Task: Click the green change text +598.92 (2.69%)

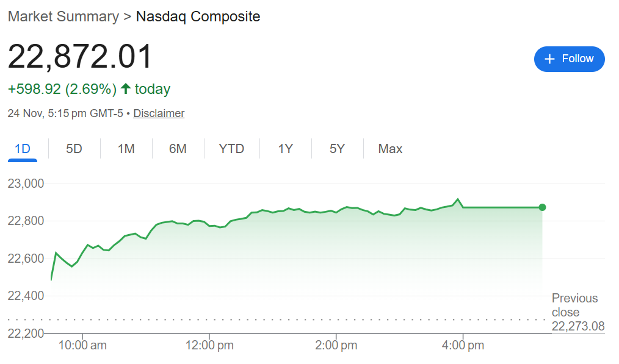Action: [x=59, y=88]
